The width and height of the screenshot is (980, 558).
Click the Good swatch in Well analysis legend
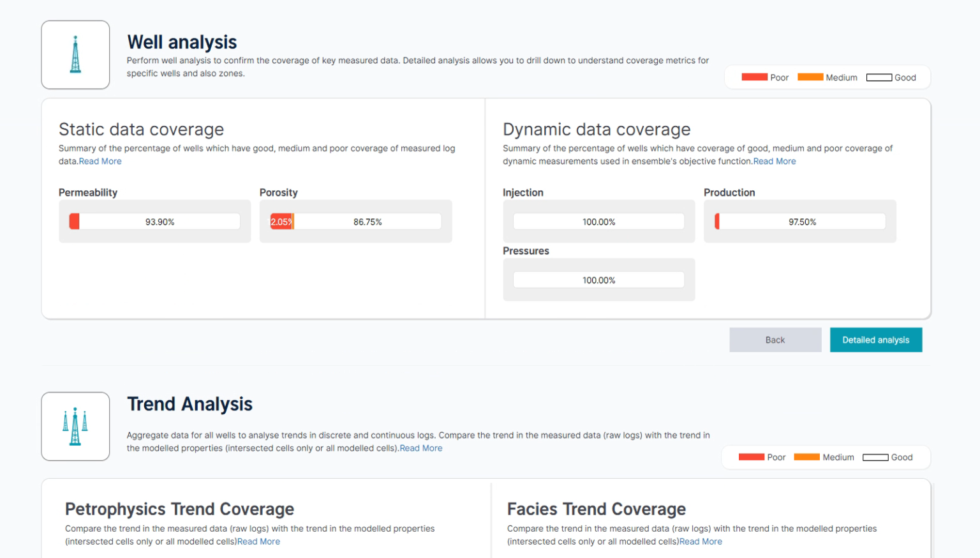[879, 77]
